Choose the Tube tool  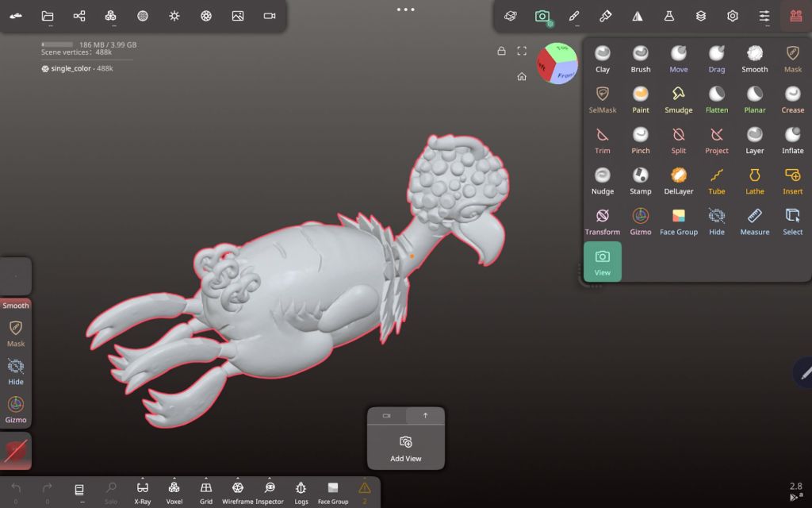click(717, 181)
